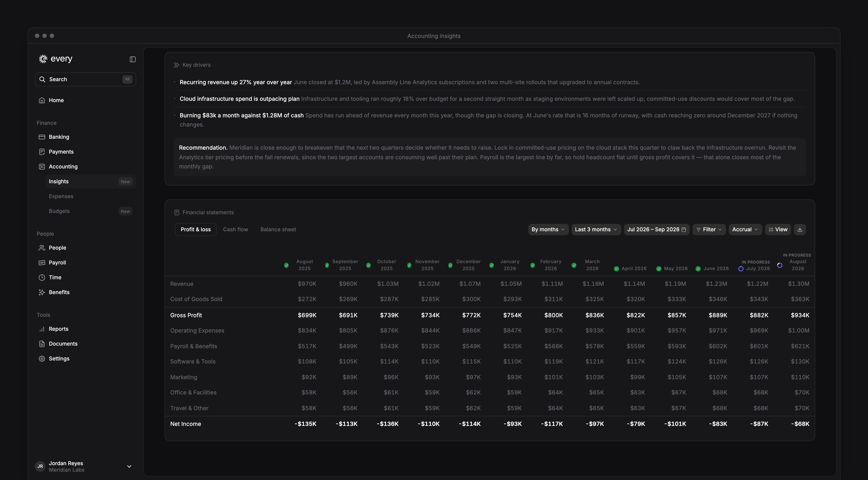Click the Cost of Goods Sold row label
Viewport: 868px width, 480px height.
click(196, 299)
